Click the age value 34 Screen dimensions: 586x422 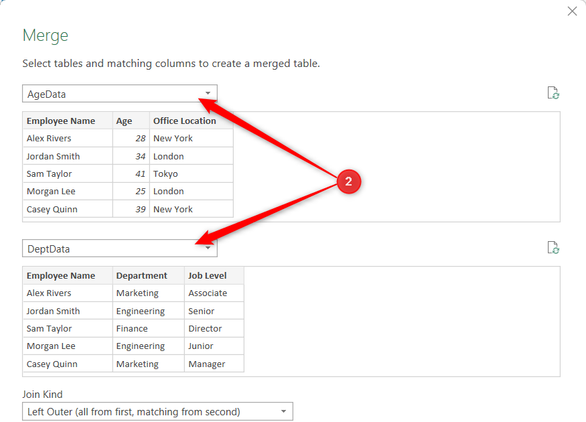click(x=131, y=156)
